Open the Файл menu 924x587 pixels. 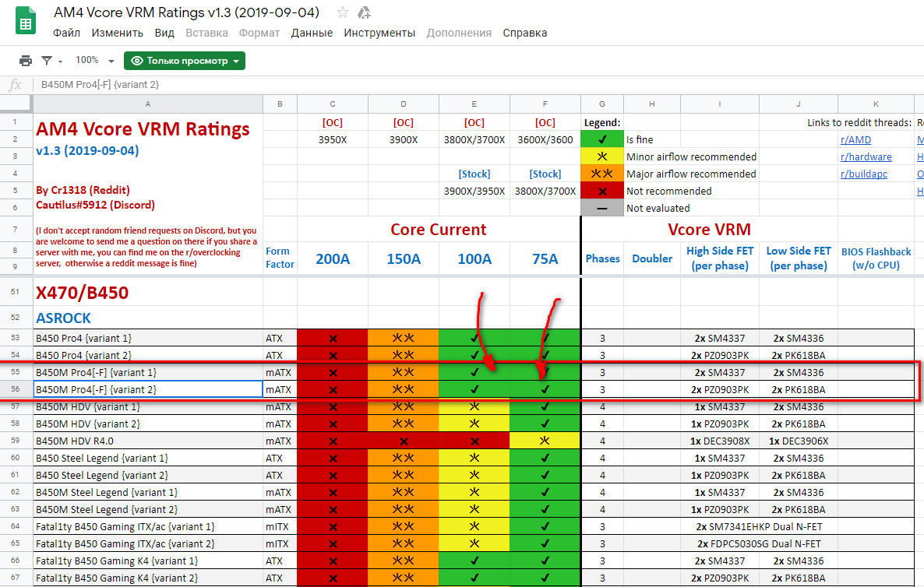tap(66, 33)
